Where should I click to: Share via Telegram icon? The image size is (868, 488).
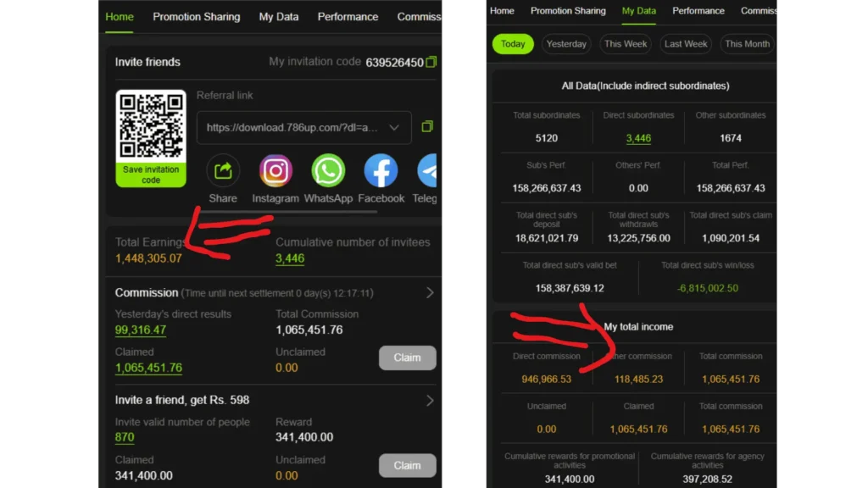pos(427,170)
